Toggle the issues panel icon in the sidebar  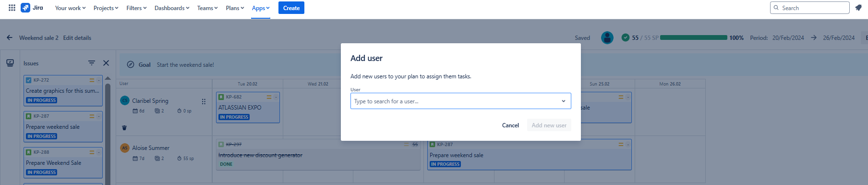(10, 63)
